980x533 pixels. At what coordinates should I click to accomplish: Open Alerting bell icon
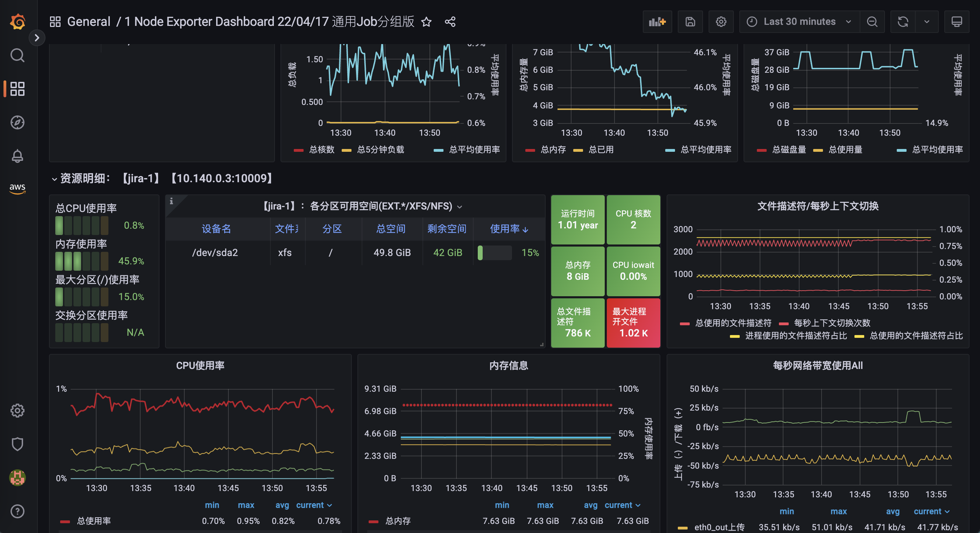[17, 156]
